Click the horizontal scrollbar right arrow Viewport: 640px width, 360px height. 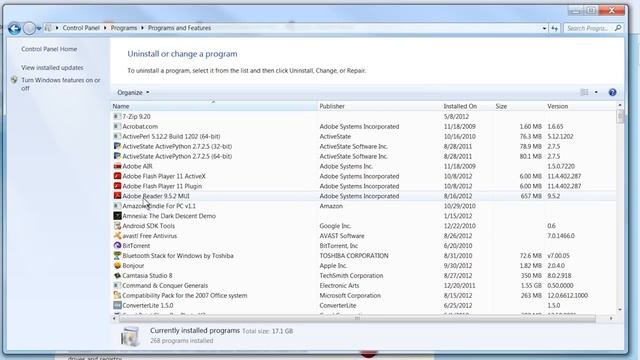click(611, 318)
